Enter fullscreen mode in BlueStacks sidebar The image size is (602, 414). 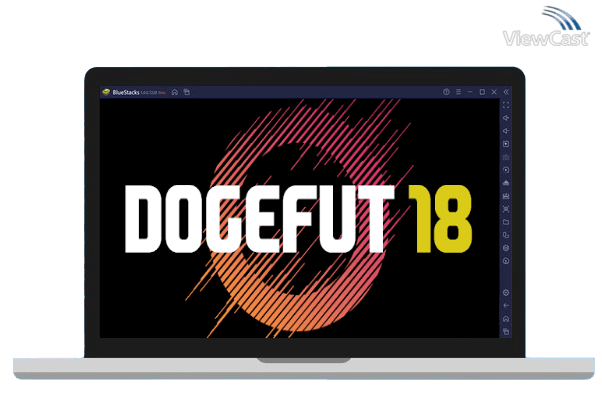pyautogui.click(x=506, y=105)
